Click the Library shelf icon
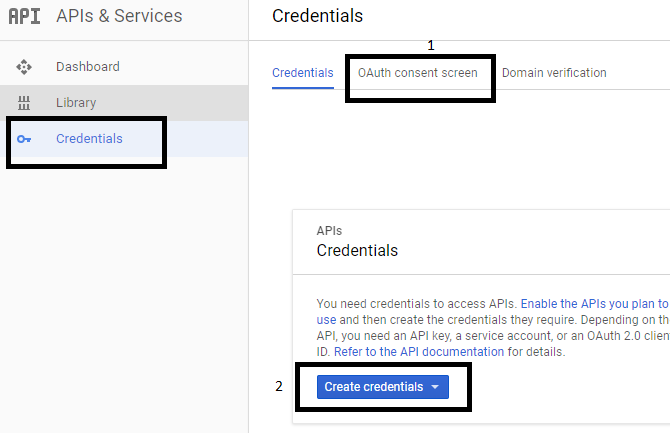The height and width of the screenshot is (433, 670). pyautogui.click(x=24, y=103)
